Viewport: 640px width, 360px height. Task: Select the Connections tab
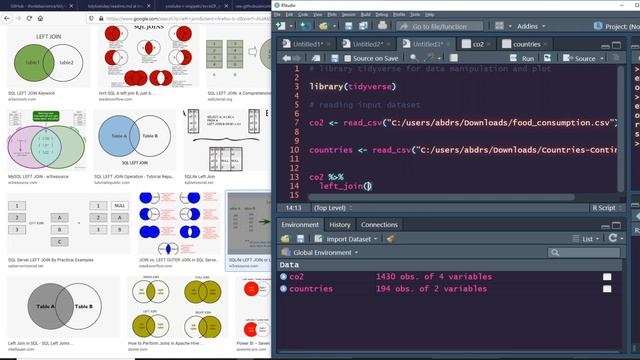tap(379, 224)
